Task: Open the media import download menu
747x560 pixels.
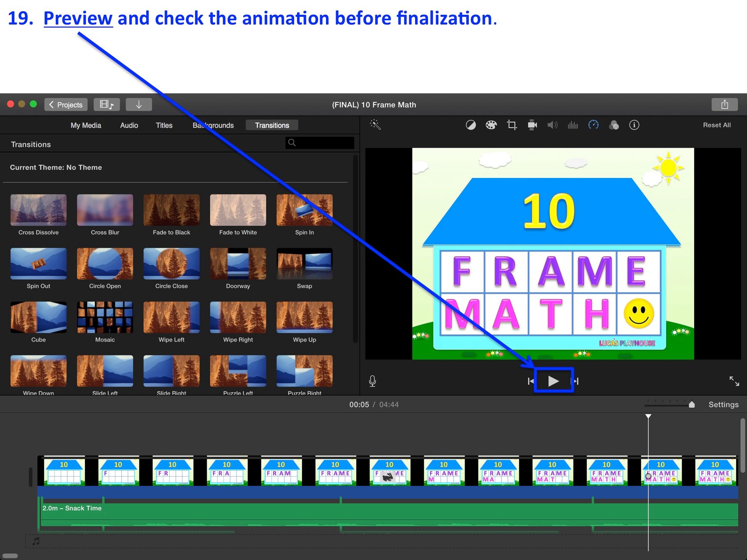Action: 139,104
